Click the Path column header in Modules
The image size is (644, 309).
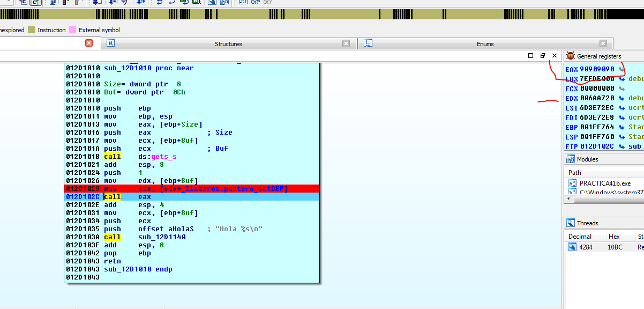(575, 172)
